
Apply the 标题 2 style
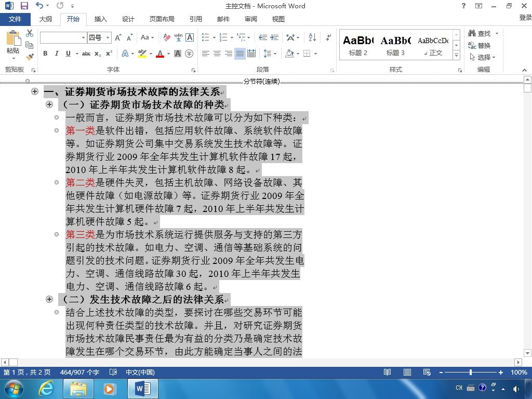tap(358, 45)
